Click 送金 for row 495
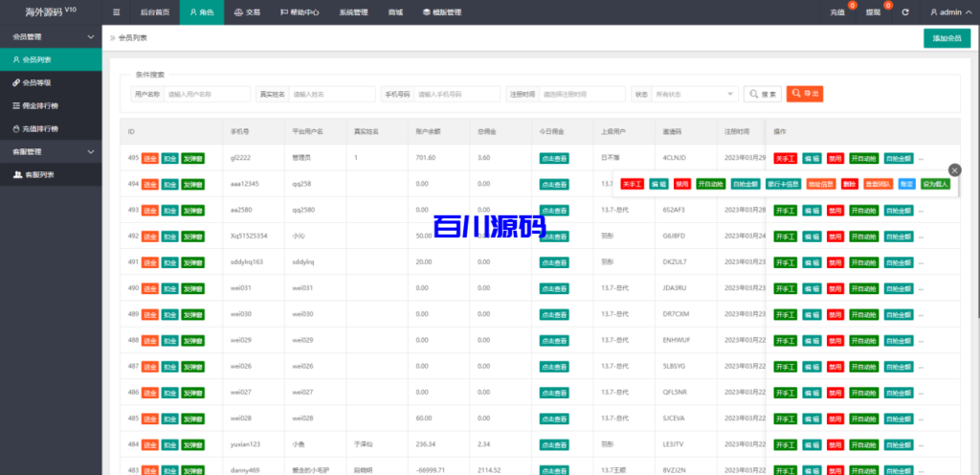The height and width of the screenshot is (475, 980). click(x=150, y=158)
